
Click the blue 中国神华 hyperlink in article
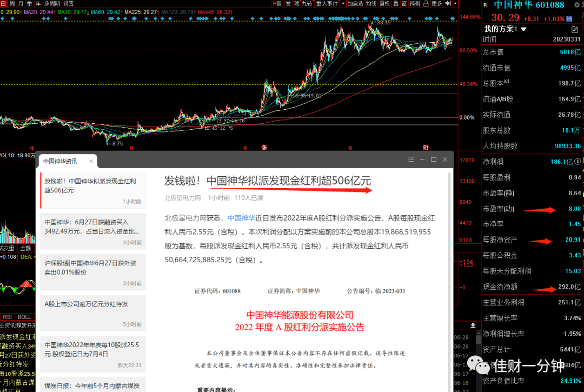pos(241,218)
